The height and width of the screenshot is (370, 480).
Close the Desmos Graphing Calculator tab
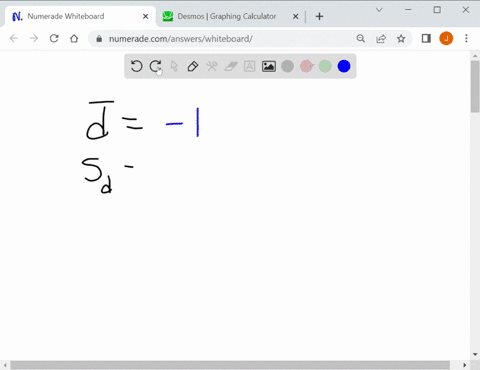(x=295, y=16)
